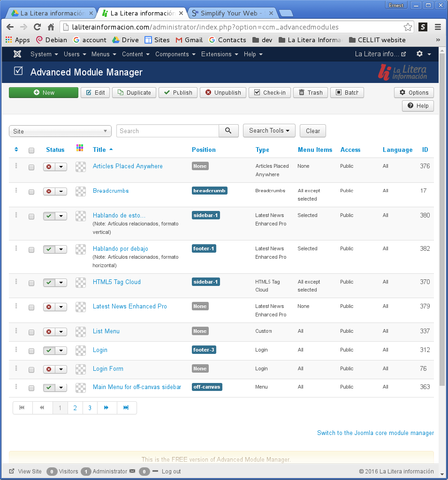This screenshot has width=448, height=480.
Task: Open the status dropdown arrow for HTML5 Tag Cloud
Action: tap(61, 283)
